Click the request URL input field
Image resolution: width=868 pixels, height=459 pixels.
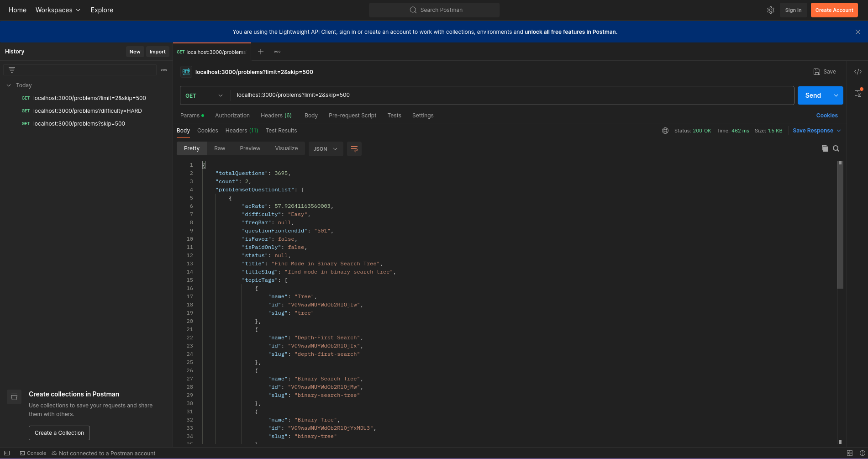(511, 95)
